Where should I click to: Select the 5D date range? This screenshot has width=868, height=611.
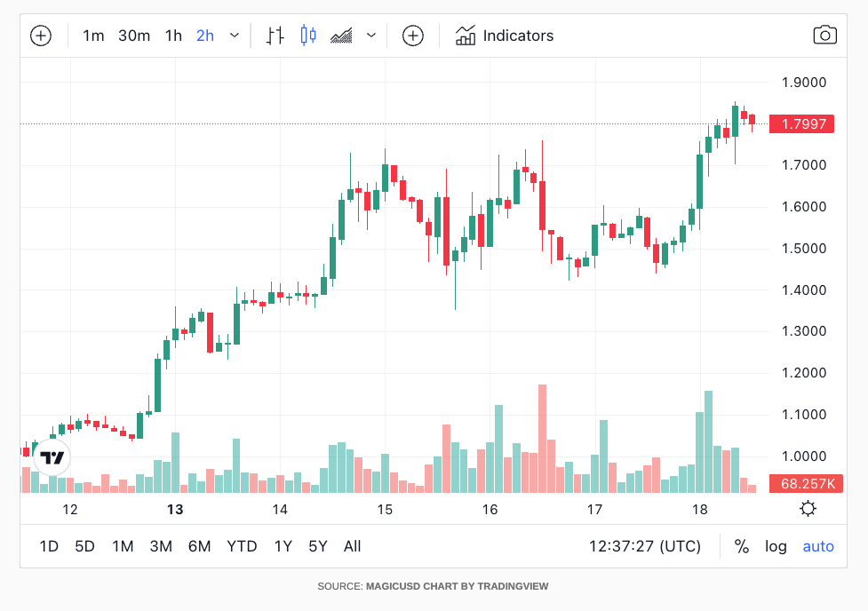pyautogui.click(x=84, y=546)
